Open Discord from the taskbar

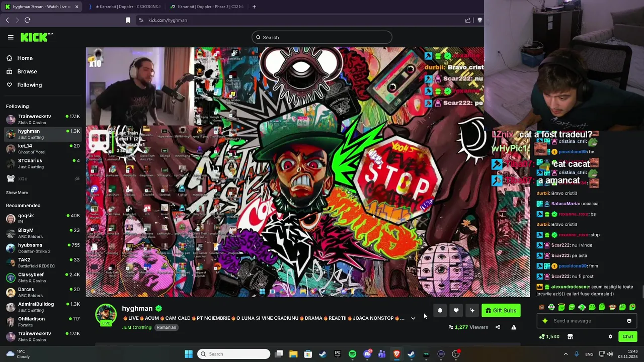pos(367,354)
